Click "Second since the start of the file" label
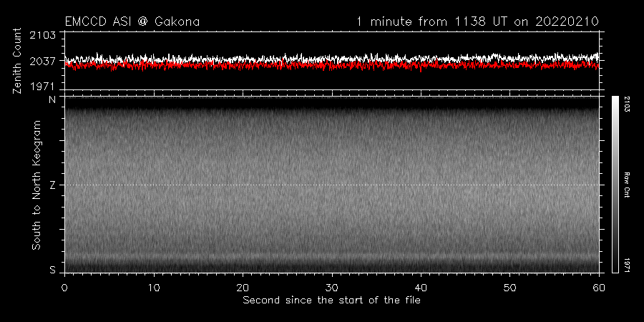This screenshot has height=322, width=644. (x=331, y=301)
